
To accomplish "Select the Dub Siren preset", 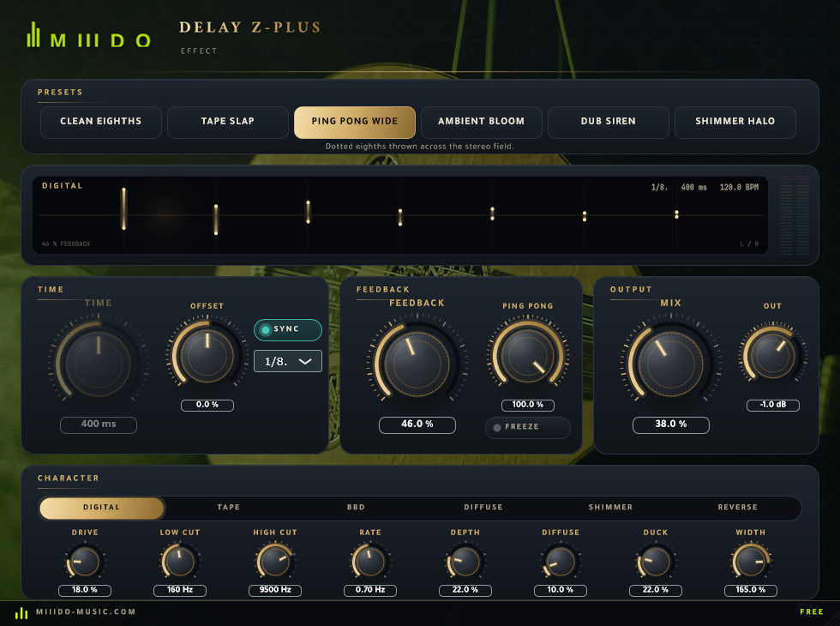I will tap(608, 122).
